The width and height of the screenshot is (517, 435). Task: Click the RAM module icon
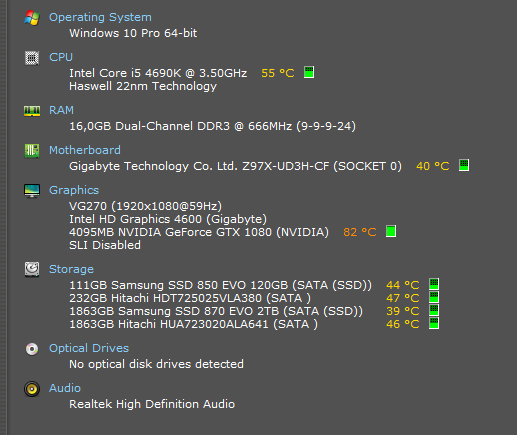point(32,111)
